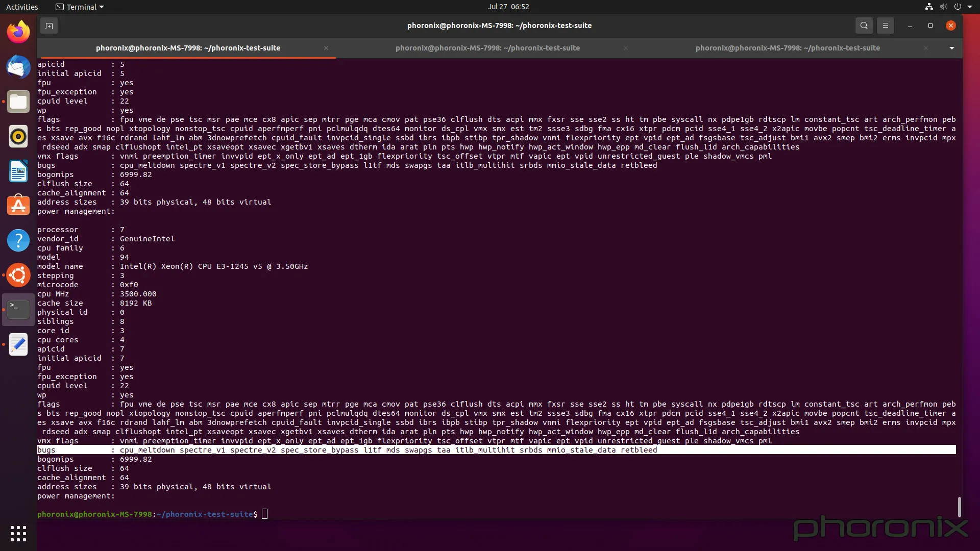Expand the system menu arrow
Screen dimensions: 980x551
(970, 7)
